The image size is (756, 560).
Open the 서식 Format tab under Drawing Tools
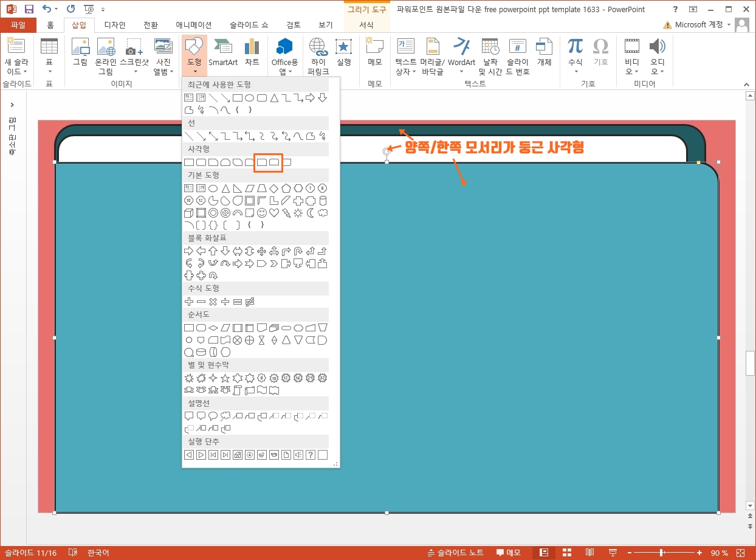click(366, 25)
